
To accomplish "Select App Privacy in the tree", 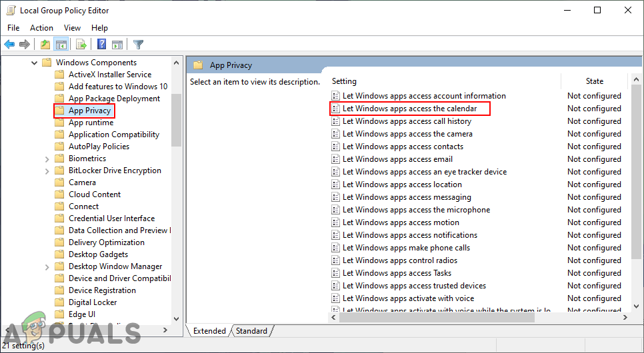I will (89, 111).
